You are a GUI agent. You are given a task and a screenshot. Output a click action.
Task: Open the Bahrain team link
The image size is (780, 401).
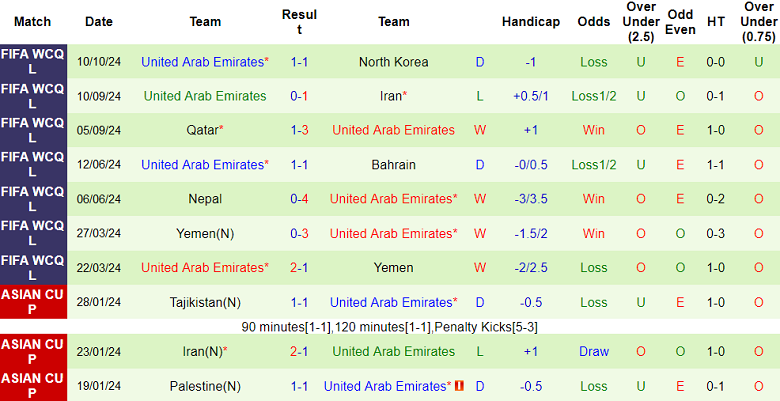pyautogui.click(x=393, y=165)
